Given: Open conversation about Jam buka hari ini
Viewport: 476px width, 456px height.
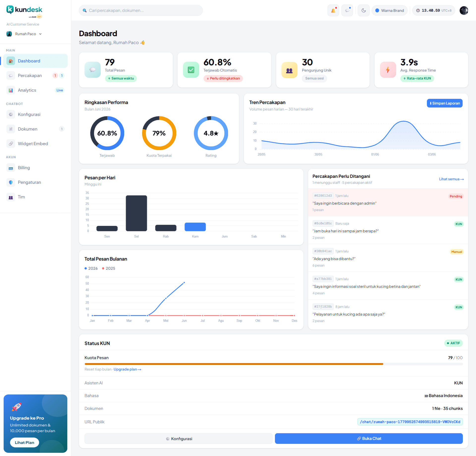Looking at the screenshot, I should [388, 230].
